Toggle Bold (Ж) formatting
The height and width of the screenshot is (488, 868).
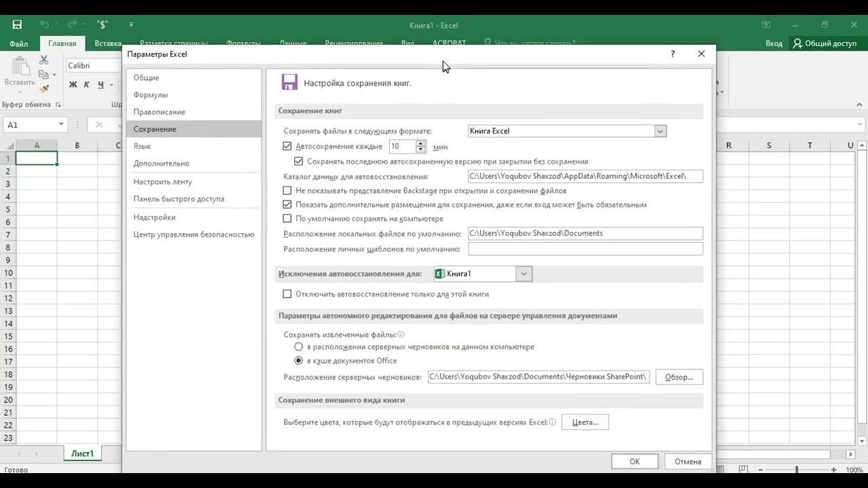pos(73,85)
